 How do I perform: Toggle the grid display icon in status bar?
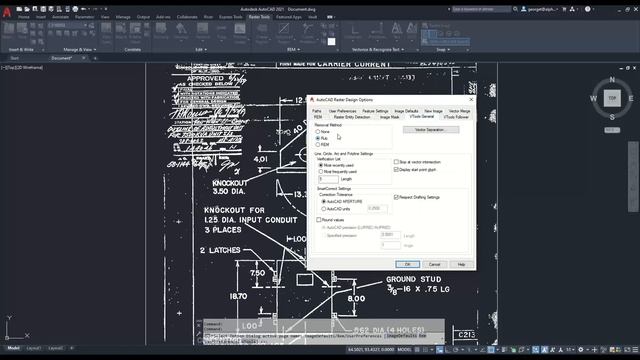(x=417, y=349)
